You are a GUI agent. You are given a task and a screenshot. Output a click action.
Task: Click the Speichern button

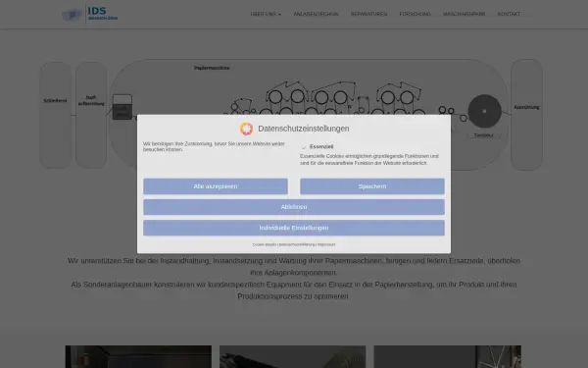[372, 186]
